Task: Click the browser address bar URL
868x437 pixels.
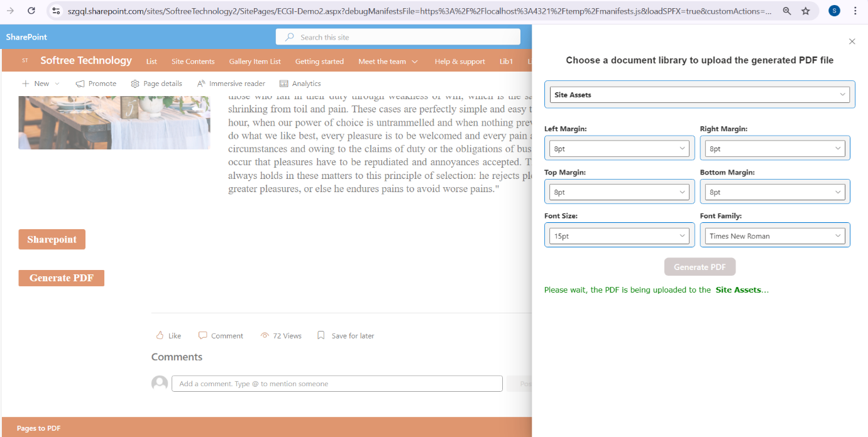Action: coord(420,11)
